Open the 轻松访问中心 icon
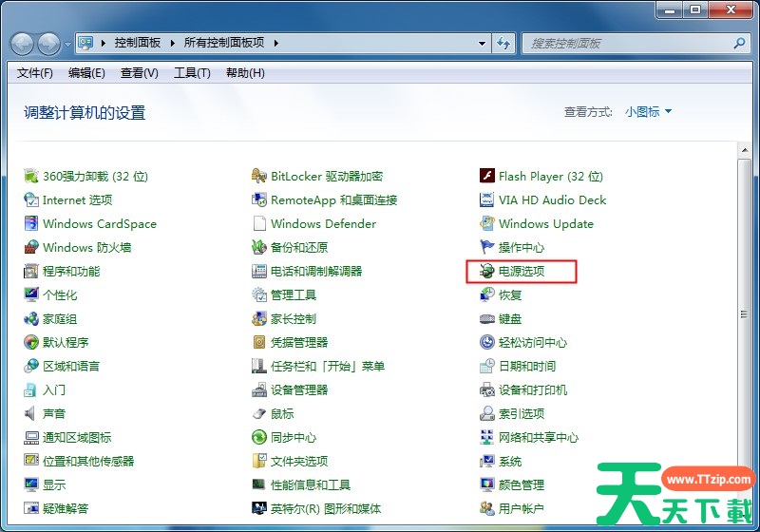The height and width of the screenshot is (532, 760). click(487, 342)
